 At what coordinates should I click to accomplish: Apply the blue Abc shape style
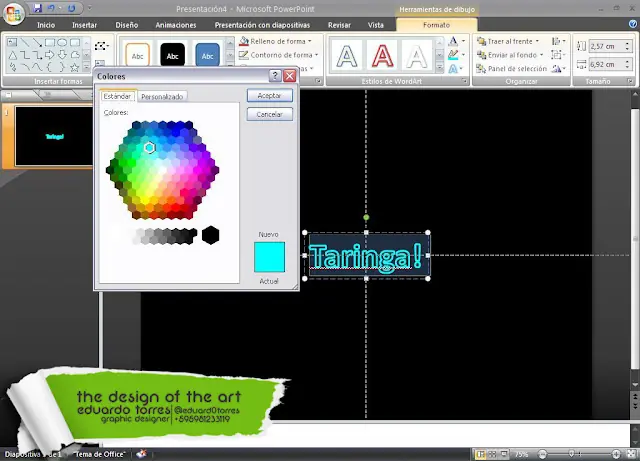(x=207, y=56)
